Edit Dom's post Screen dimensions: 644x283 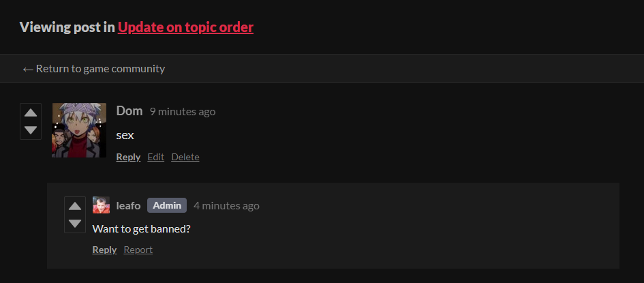[x=155, y=157]
